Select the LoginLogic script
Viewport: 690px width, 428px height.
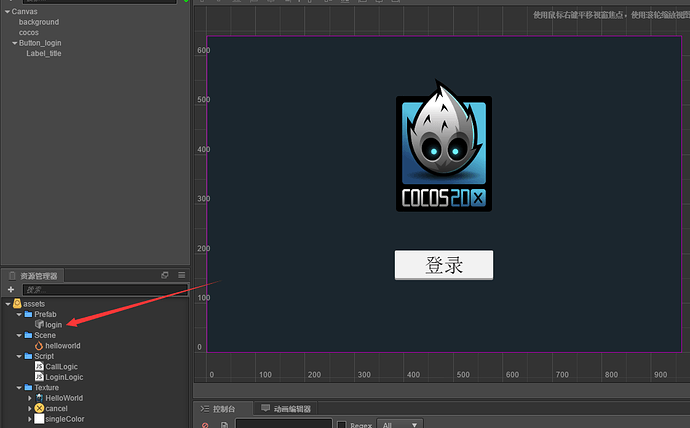click(64, 377)
